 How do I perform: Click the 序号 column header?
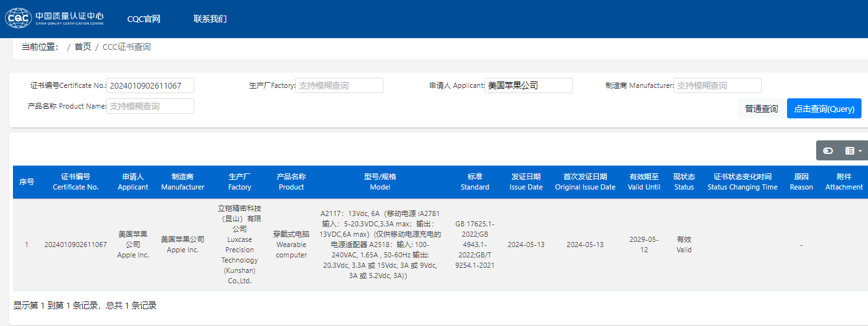[x=27, y=182]
